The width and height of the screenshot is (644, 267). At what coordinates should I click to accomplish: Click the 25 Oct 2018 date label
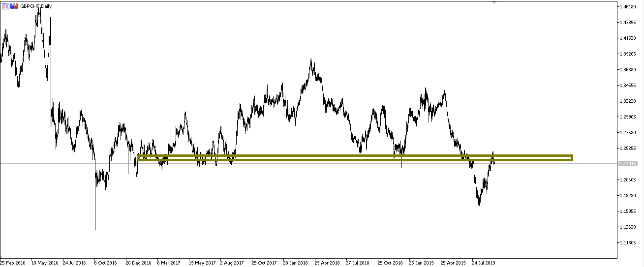click(390, 263)
